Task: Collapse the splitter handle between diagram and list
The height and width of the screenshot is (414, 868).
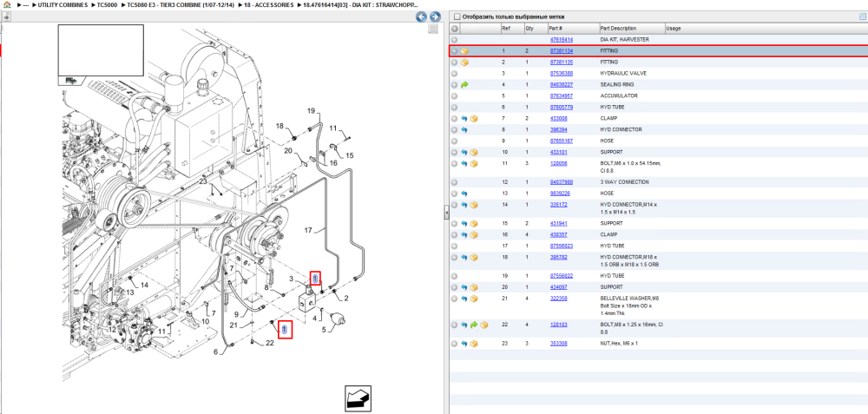Action: 447,214
